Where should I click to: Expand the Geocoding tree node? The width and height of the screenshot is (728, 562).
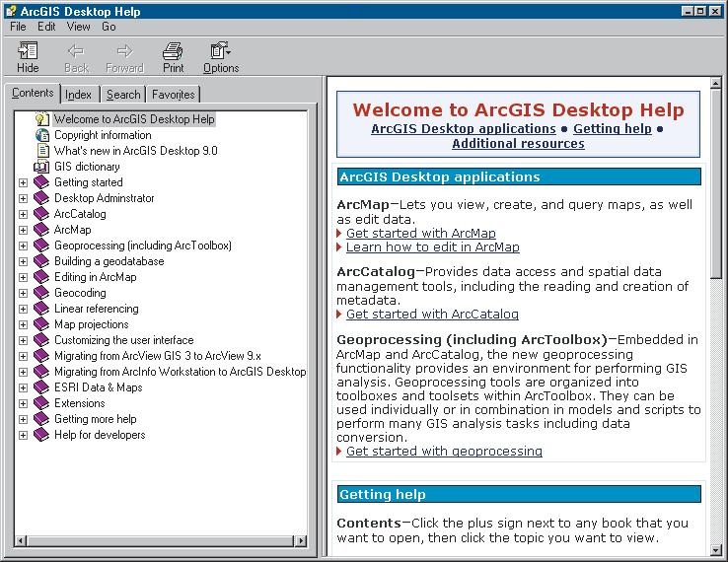point(23,293)
